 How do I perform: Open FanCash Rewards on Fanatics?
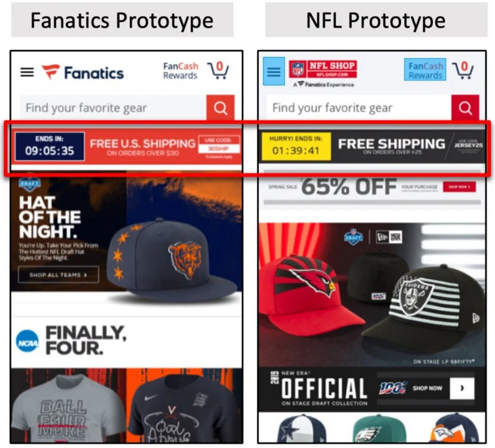pos(181,71)
